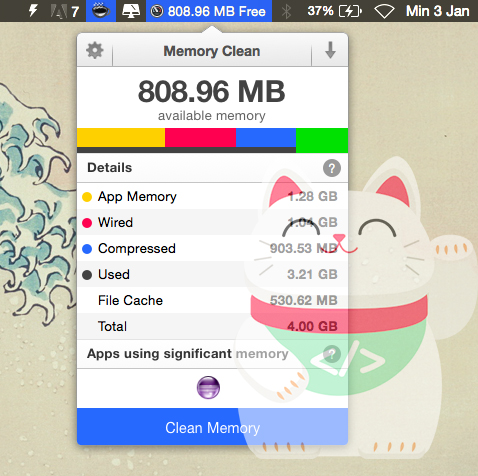Click Clean Memory button
The image size is (478, 476).
212,427
